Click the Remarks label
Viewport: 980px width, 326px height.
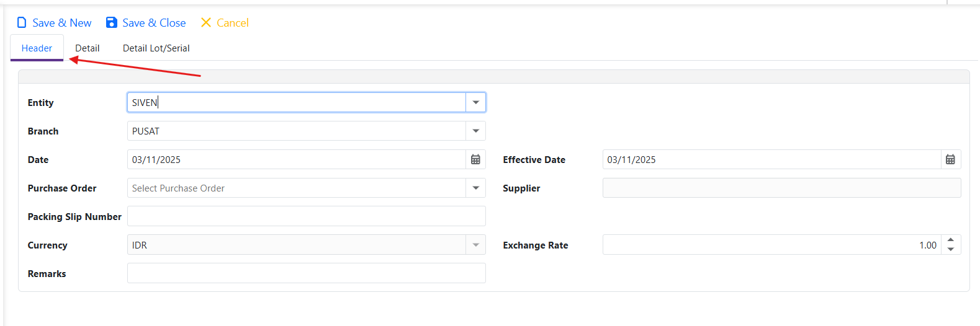[47, 274]
